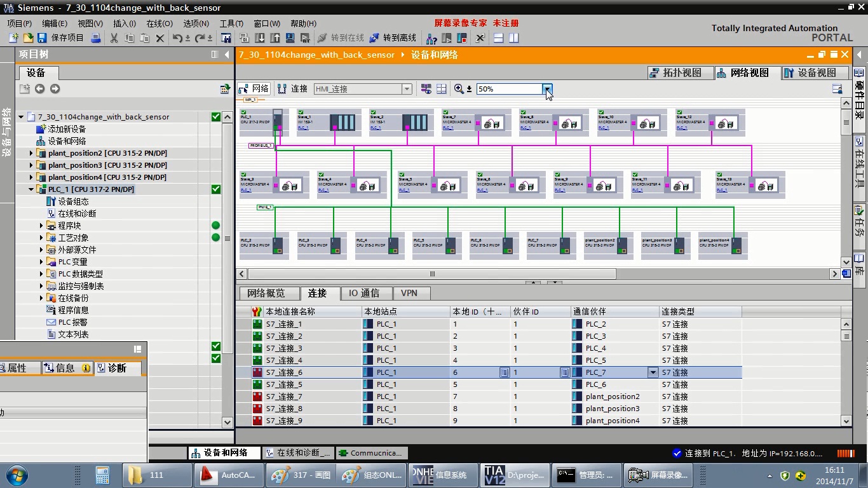
Task: Expand the 程序块 folder
Action: click(41, 226)
